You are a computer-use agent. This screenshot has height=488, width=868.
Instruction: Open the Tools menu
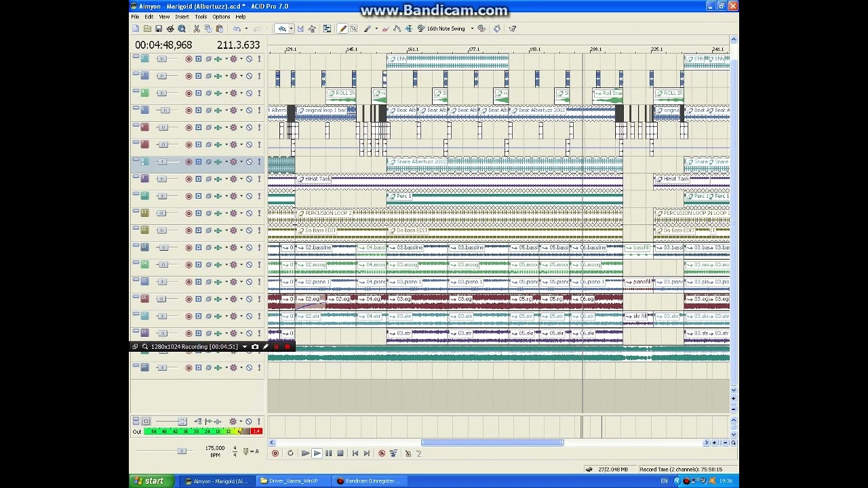[x=201, y=16]
